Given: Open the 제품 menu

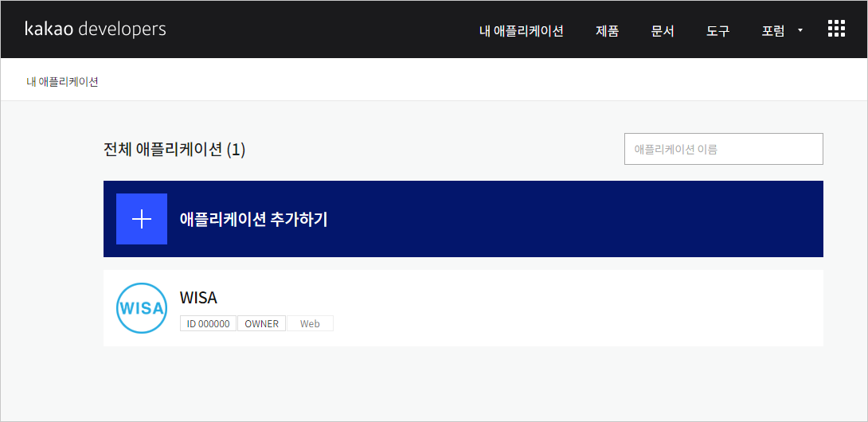Looking at the screenshot, I should pos(608,31).
